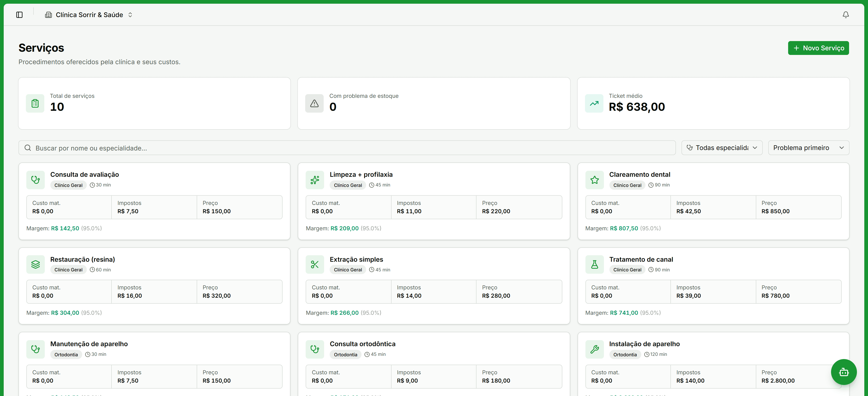Click the scissors icon of Extração simples
868x396 pixels.
click(315, 264)
